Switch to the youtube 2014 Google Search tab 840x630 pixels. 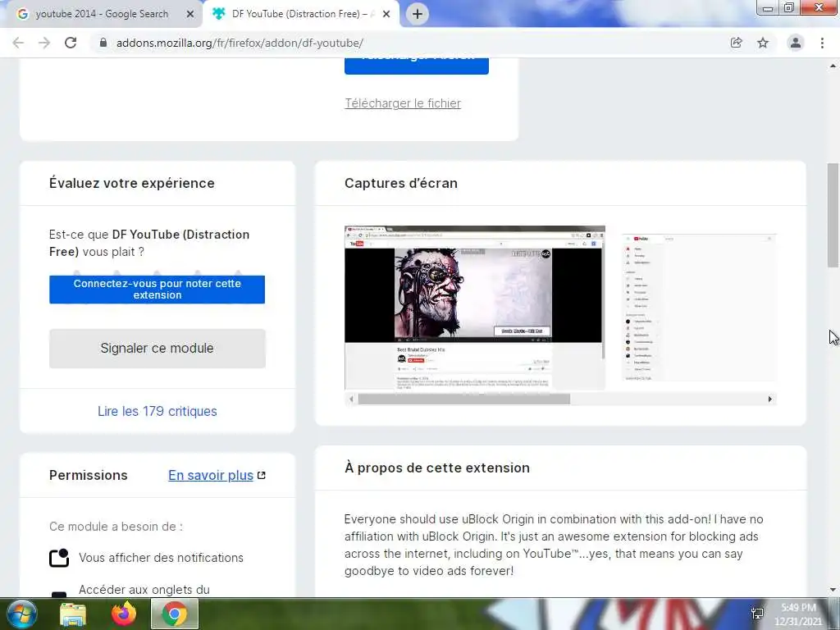click(x=102, y=14)
